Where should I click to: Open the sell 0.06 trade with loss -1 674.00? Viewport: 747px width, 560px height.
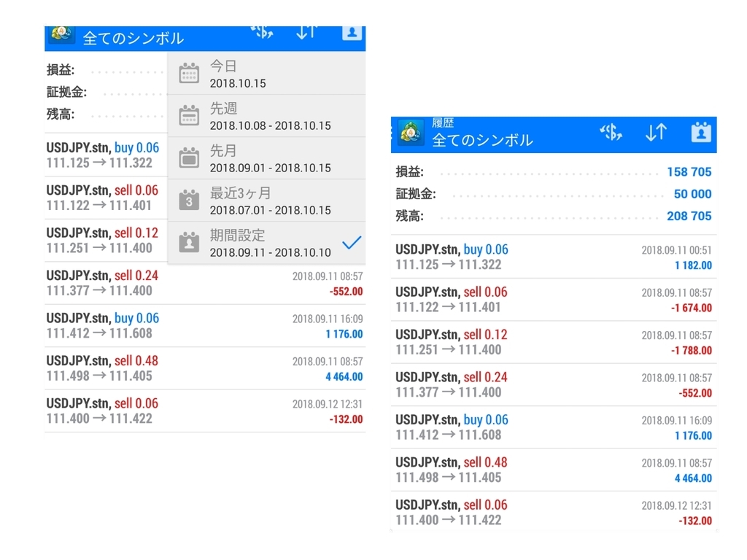(x=554, y=300)
